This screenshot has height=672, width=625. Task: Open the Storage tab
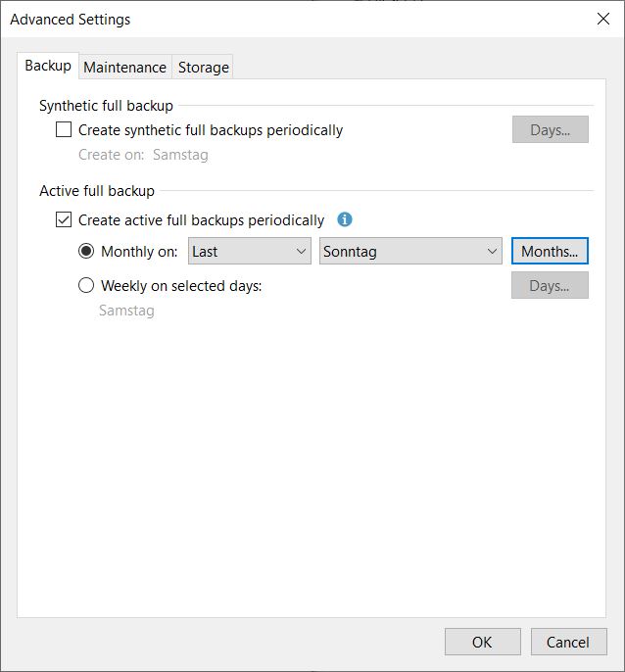[204, 68]
